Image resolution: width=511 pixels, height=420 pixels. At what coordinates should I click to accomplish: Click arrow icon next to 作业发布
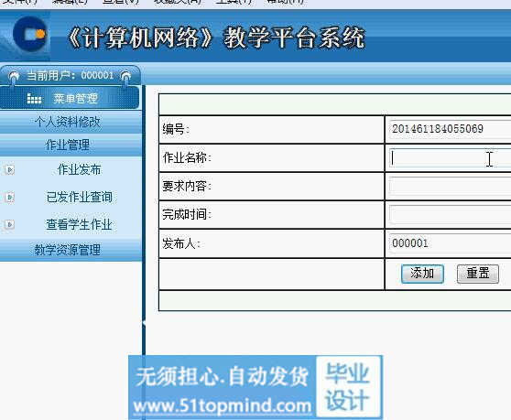click(x=9, y=169)
